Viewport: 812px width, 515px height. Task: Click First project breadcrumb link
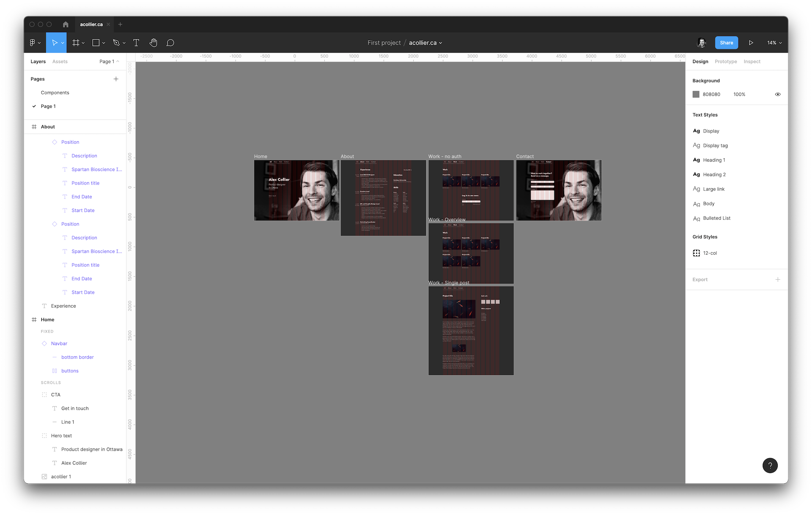[x=384, y=42]
